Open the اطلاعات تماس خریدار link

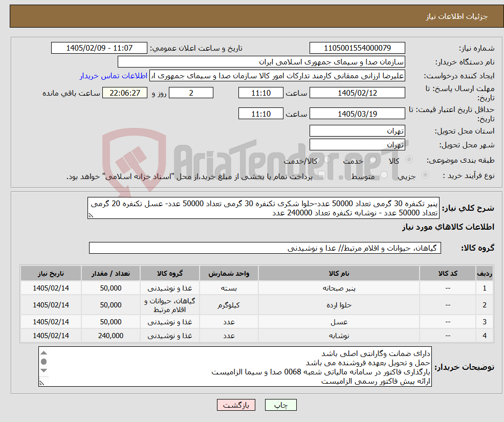coord(114,76)
